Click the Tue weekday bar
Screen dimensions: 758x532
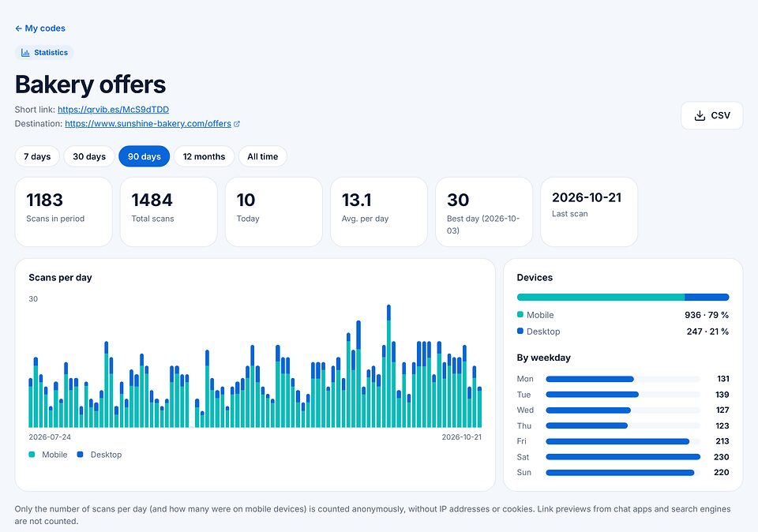pos(623,395)
